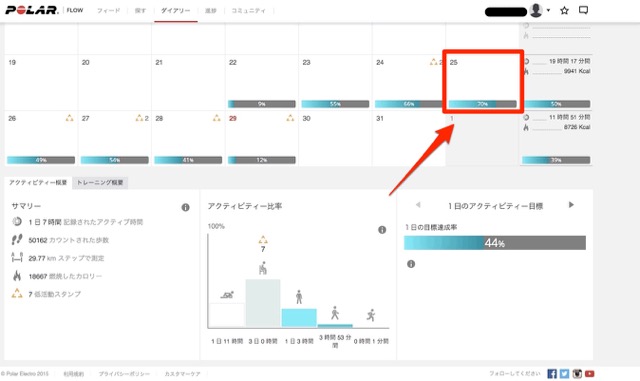The width and height of the screenshot is (640, 381).
Task: Select the ダイアリー tab in top navigation
Action: click(176, 11)
